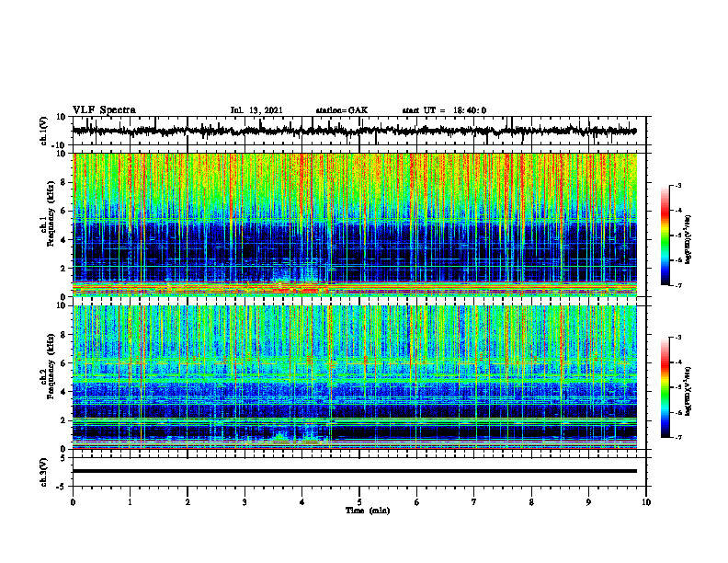The width and height of the screenshot is (728, 563).
Task: Click the ch.2 "Frequency (kHz)" axis label
Action: click(x=51, y=366)
